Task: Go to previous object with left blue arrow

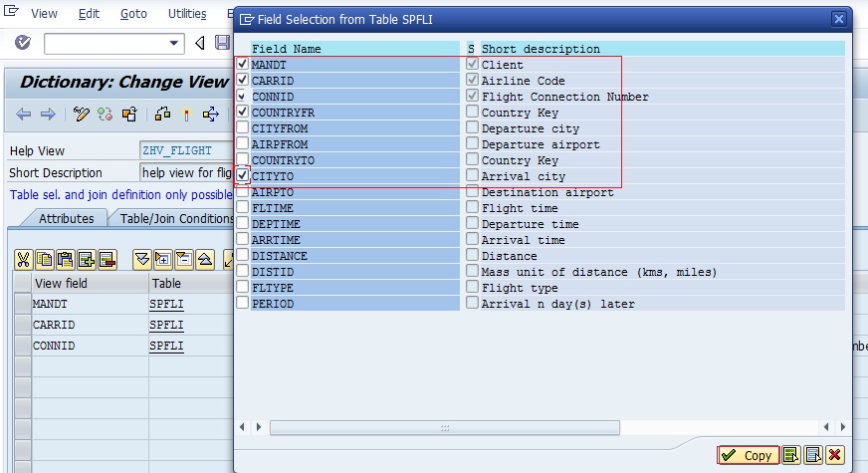Action: point(23,115)
